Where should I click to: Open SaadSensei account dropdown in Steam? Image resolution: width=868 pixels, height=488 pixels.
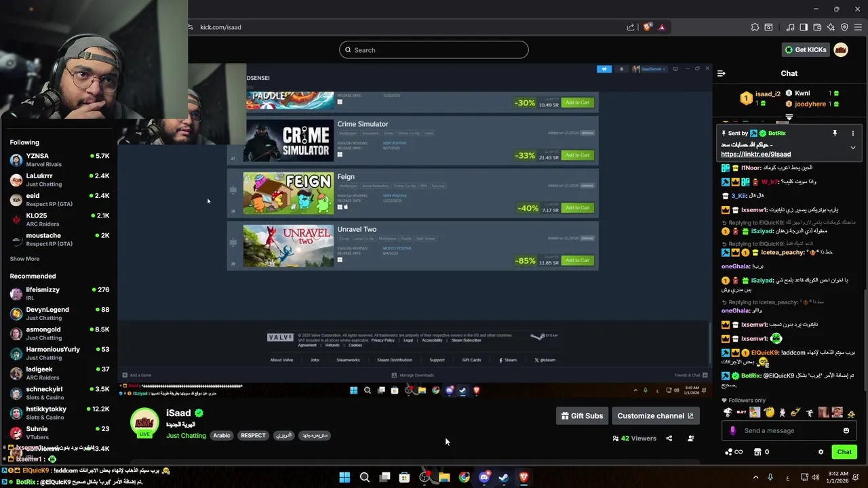650,69
